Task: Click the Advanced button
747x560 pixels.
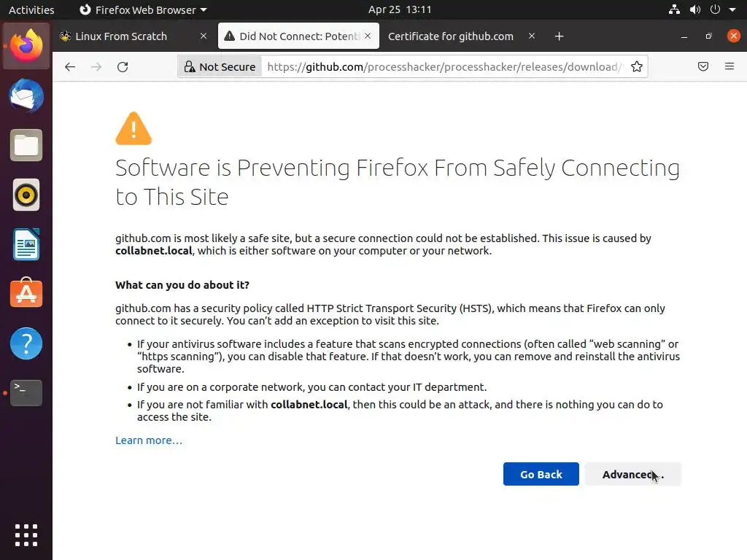Action: pyautogui.click(x=632, y=475)
